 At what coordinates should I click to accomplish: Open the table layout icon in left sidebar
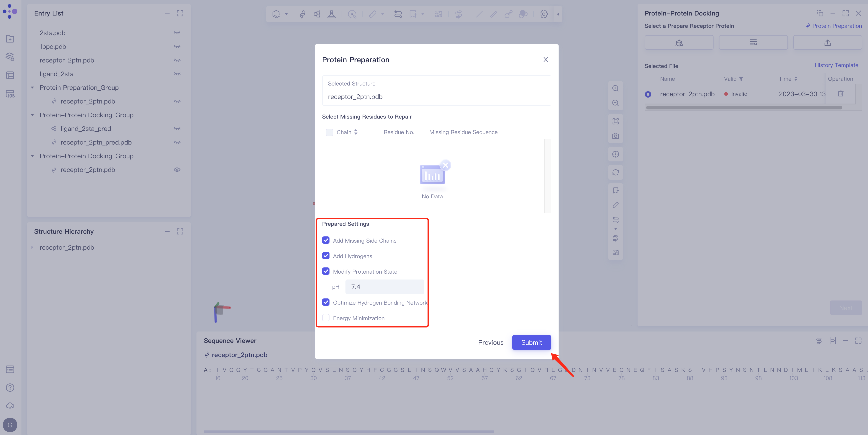click(10, 75)
